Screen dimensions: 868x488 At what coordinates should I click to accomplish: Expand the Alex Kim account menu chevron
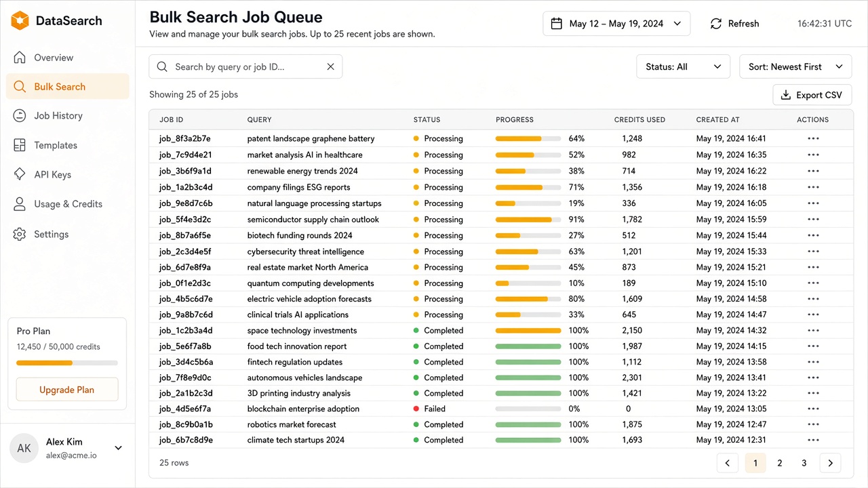click(119, 448)
